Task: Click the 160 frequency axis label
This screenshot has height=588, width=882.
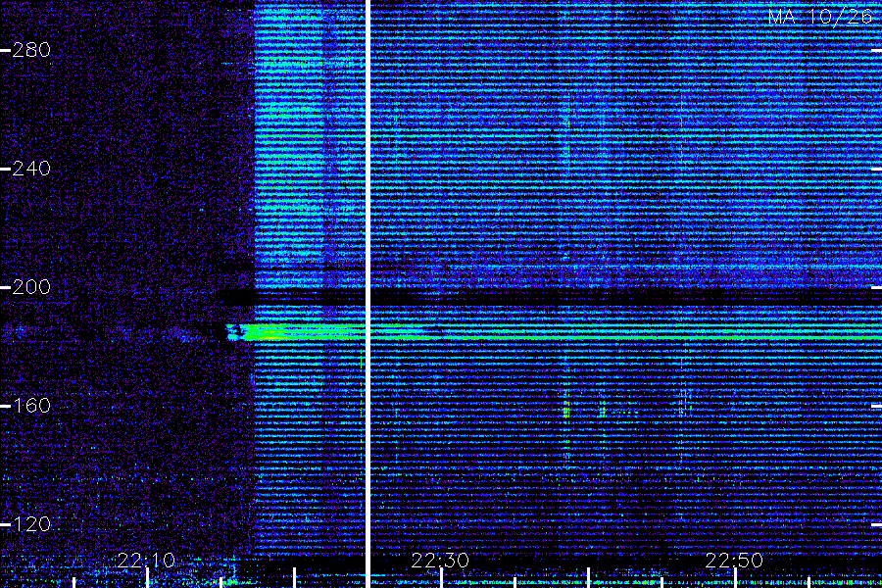Action: pyautogui.click(x=31, y=406)
